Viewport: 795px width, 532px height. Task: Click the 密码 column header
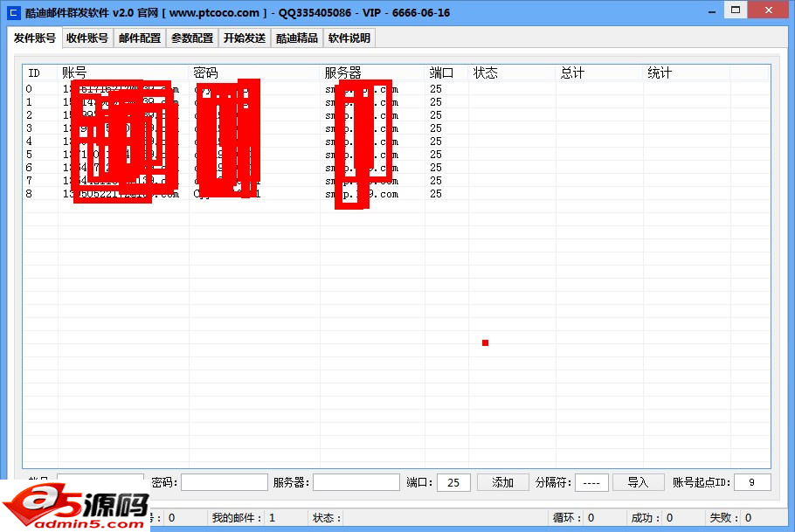click(x=254, y=73)
